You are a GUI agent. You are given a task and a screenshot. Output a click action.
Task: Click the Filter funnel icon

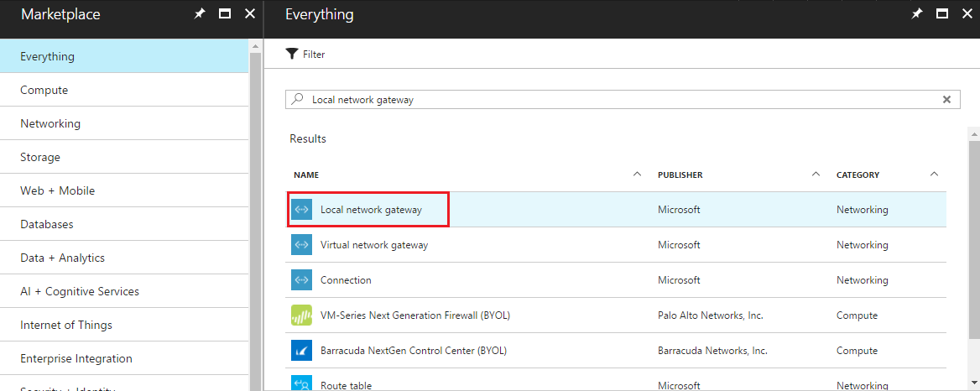click(x=292, y=55)
